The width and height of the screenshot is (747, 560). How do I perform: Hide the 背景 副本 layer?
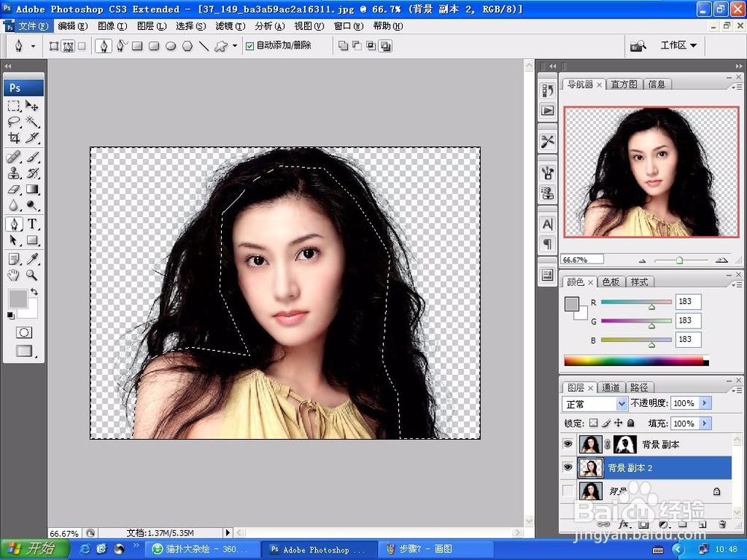(568, 444)
